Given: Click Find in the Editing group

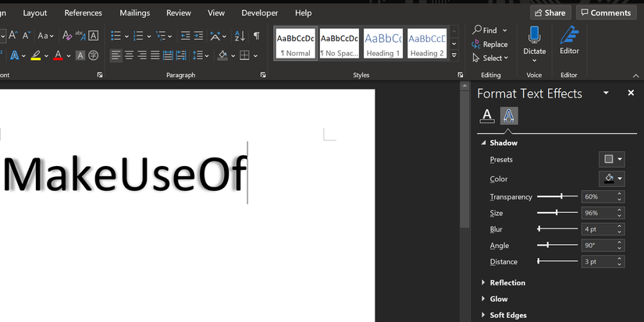Looking at the screenshot, I should [x=489, y=30].
